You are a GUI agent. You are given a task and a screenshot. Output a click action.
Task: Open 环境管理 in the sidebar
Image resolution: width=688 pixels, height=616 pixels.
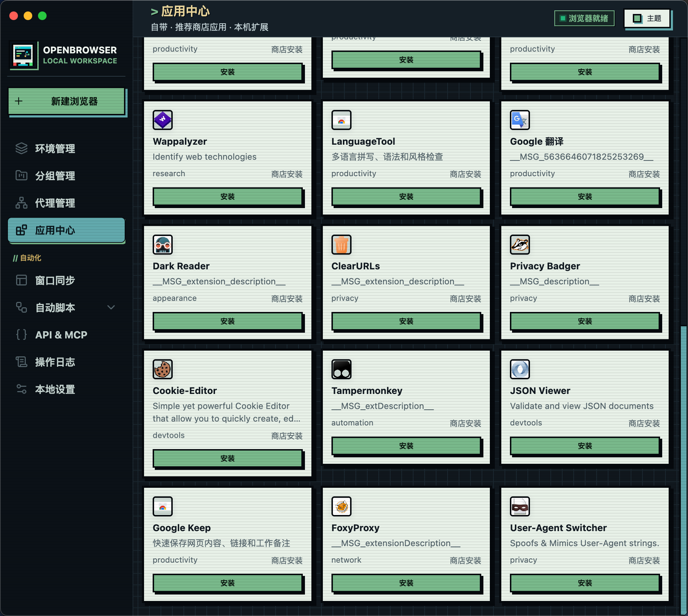[66, 148]
